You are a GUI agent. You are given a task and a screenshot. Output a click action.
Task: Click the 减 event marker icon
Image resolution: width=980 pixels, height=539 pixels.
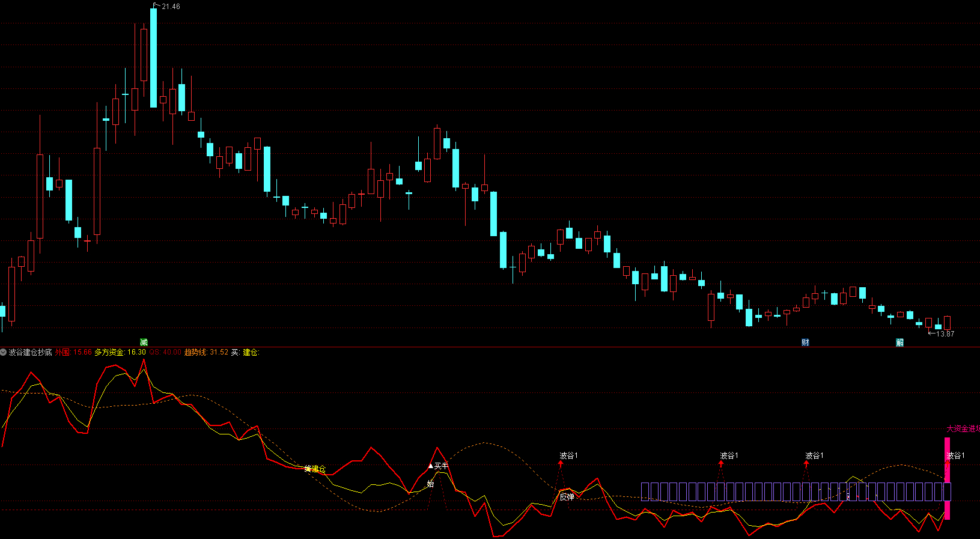(144, 342)
